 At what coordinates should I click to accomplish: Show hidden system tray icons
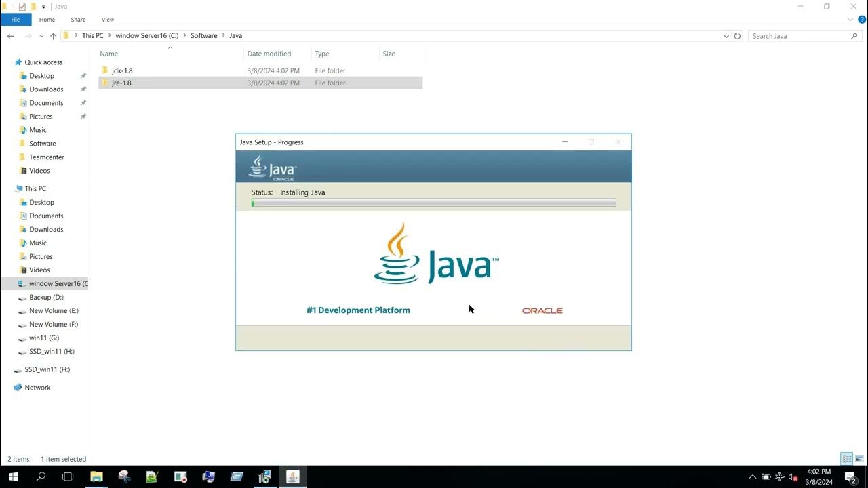tap(752, 477)
